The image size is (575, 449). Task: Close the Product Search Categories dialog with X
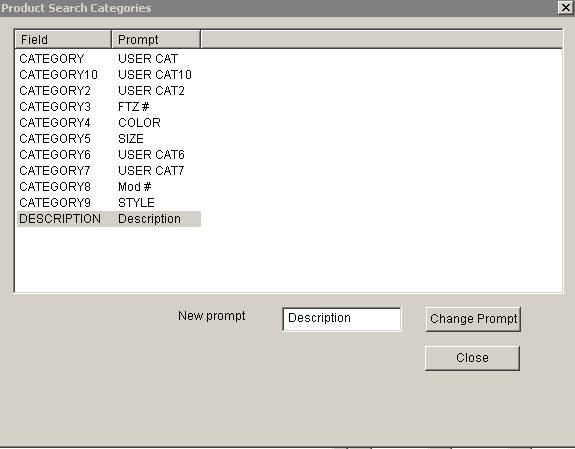(x=565, y=7)
